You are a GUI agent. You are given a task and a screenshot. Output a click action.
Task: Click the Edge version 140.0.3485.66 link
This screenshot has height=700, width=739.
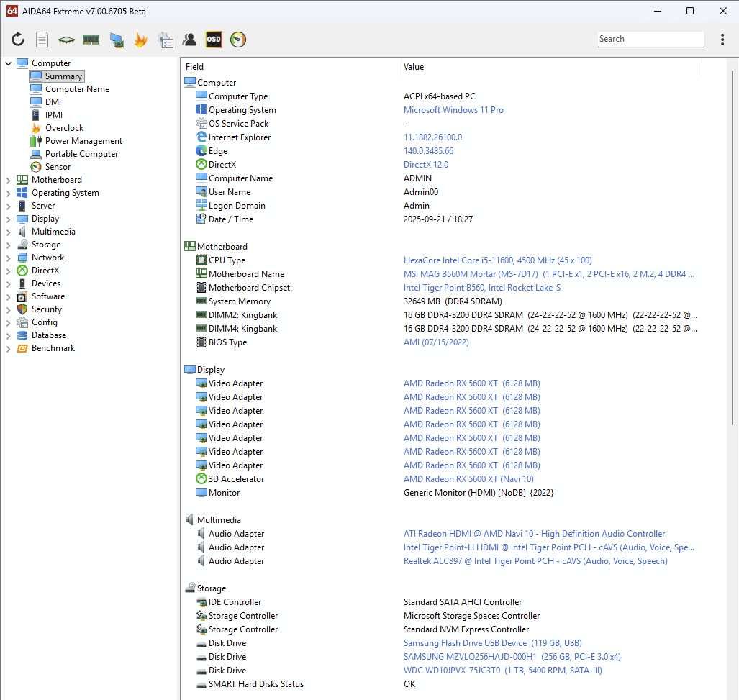428,151
